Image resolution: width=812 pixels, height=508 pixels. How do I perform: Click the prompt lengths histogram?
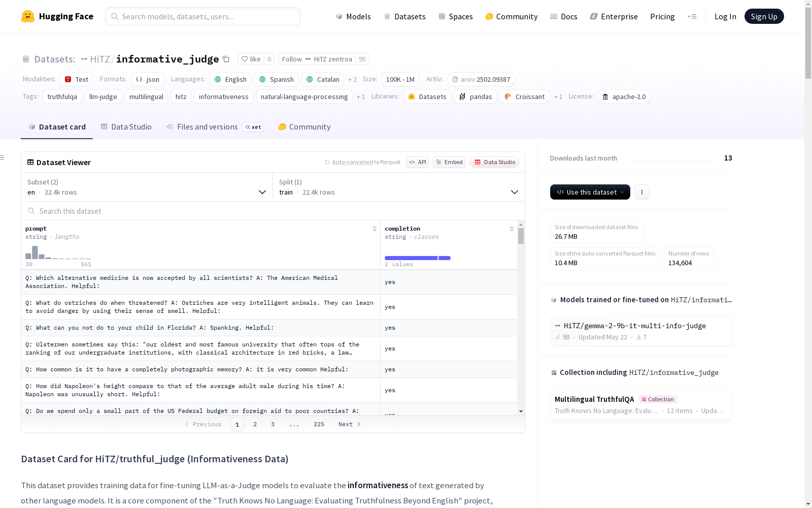[58, 252]
